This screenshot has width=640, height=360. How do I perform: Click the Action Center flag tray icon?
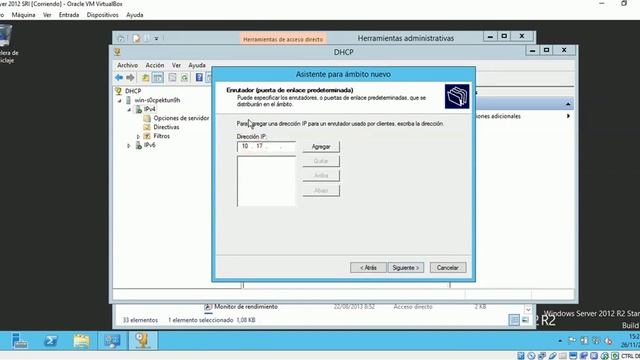(x=572, y=340)
